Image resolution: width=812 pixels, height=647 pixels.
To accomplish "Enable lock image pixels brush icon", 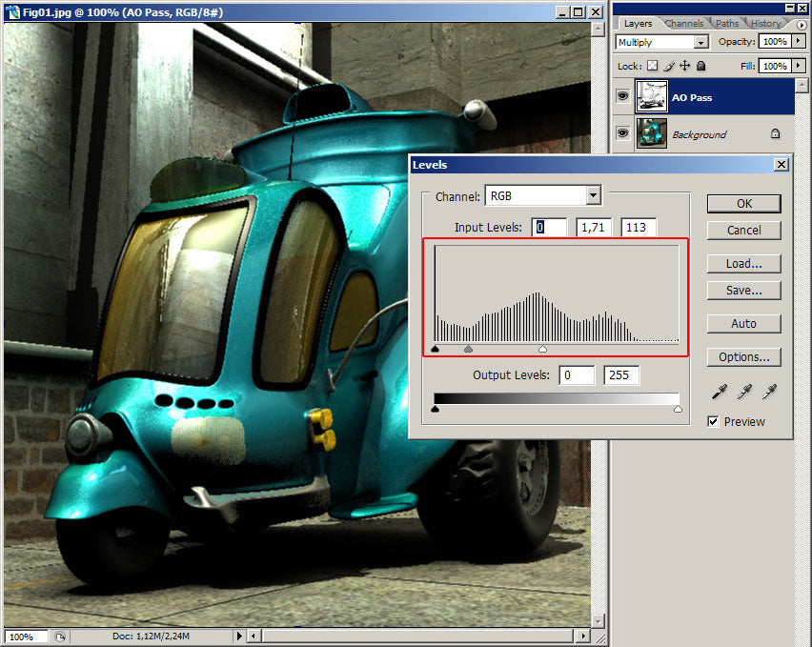I will (x=668, y=67).
